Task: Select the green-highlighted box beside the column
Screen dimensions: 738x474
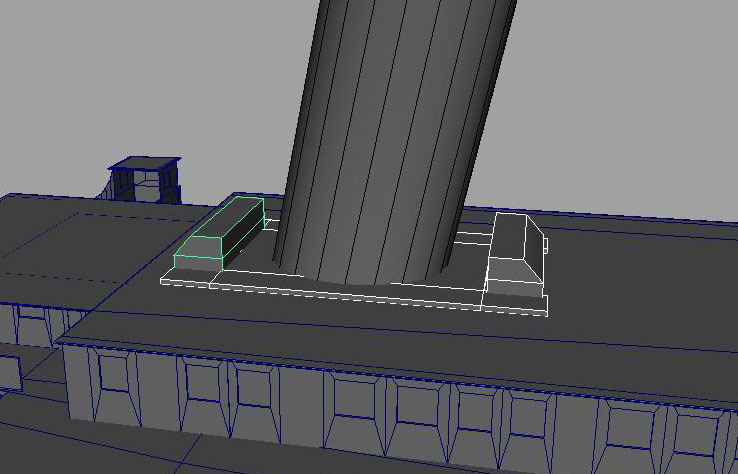Action: point(219,234)
